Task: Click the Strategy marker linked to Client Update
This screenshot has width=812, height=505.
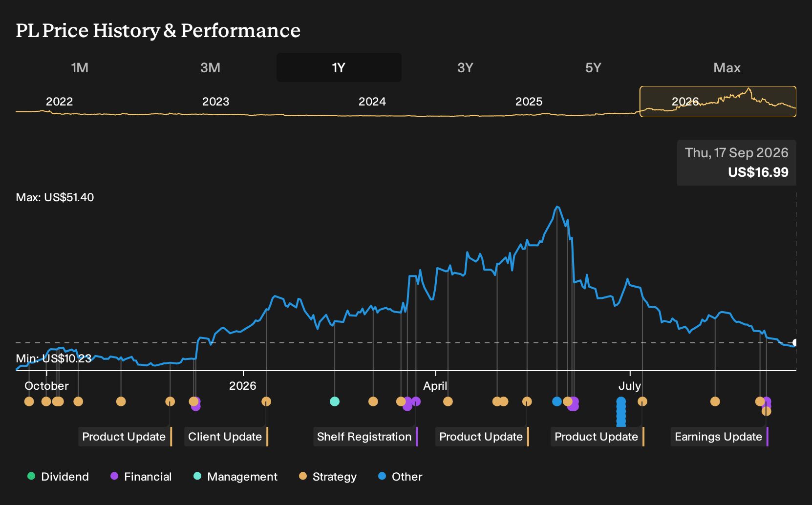Action: [x=266, y=401]
